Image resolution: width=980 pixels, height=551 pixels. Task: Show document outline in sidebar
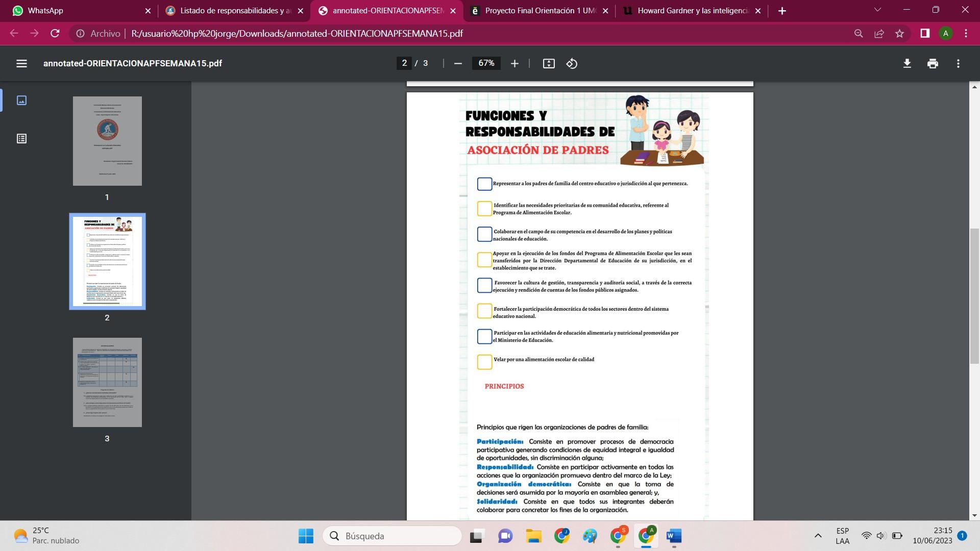click(x=21, y=138)
